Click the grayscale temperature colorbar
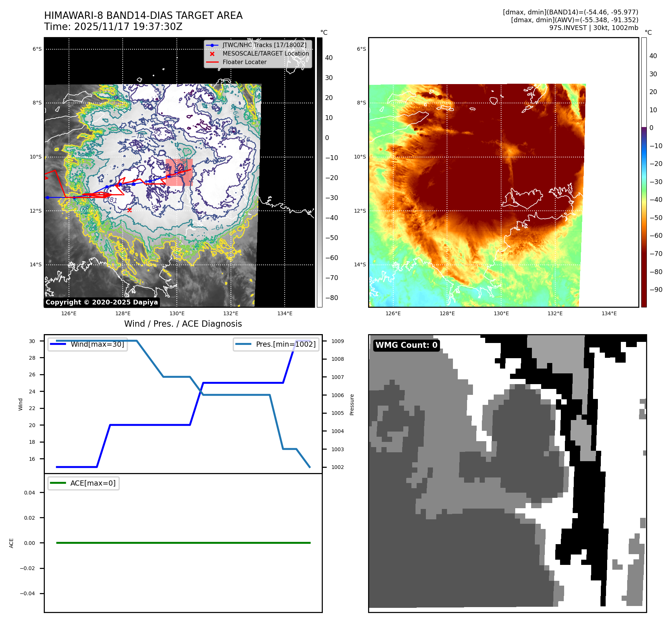 coord(319,172)
